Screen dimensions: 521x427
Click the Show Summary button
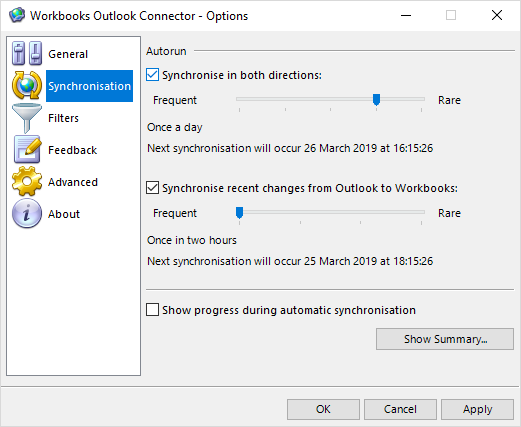pyautogui.click(x=445, y=339)
